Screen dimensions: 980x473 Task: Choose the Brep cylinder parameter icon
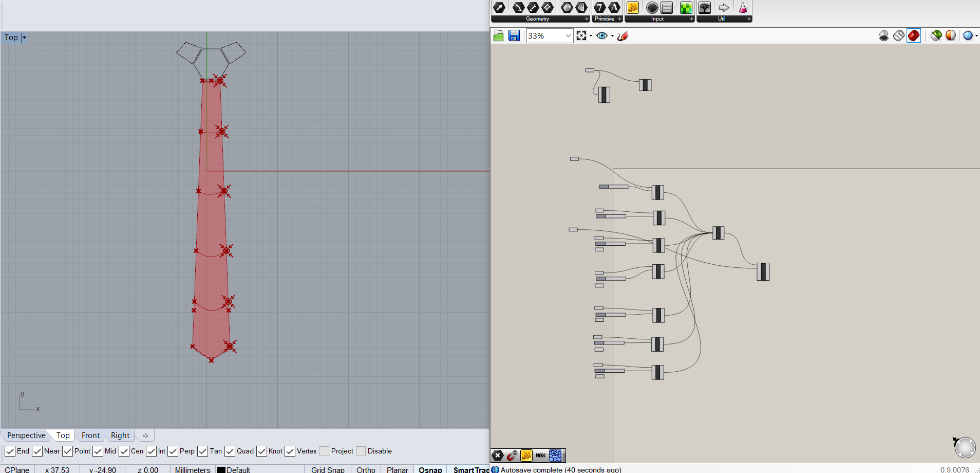point(567,8)
